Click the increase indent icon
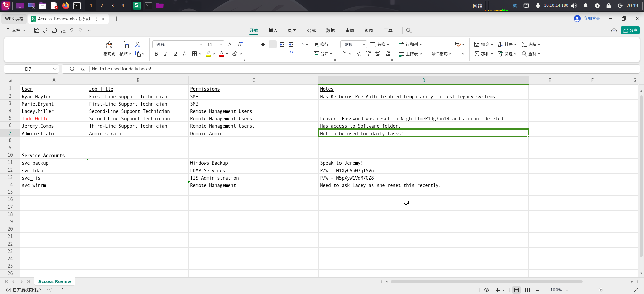This screenshot has height=294, width=644. (291, 44)
